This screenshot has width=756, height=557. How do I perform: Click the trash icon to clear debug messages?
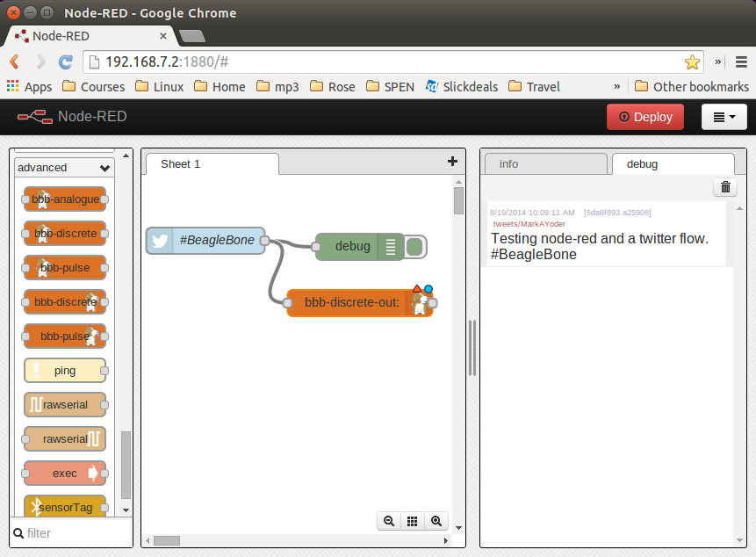(725, 186)
